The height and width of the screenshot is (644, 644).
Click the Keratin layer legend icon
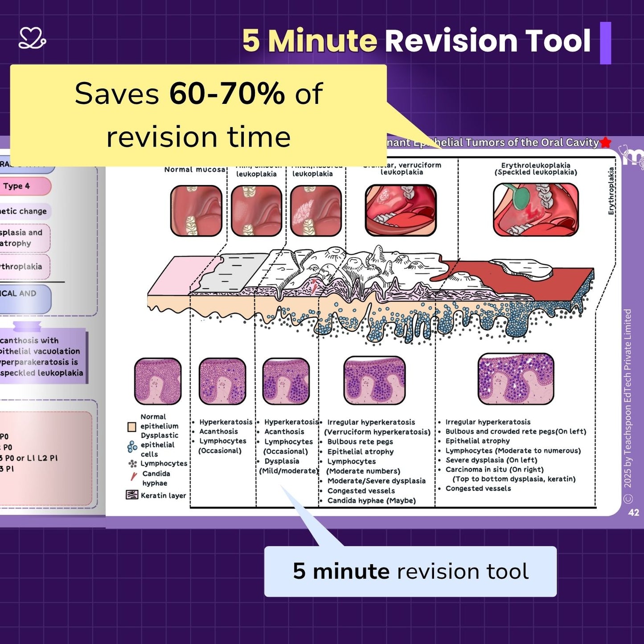132,495
